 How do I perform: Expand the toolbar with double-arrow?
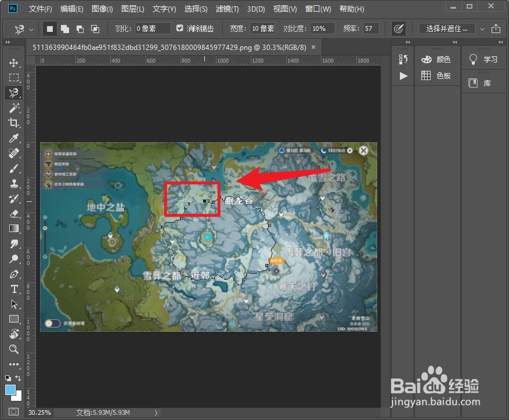pos(8,42)
